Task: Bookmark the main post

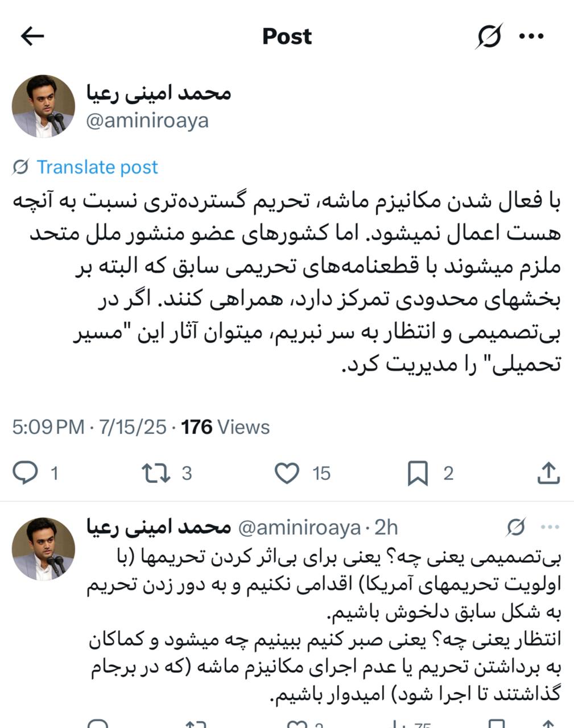Action: (x=418, y=473)
